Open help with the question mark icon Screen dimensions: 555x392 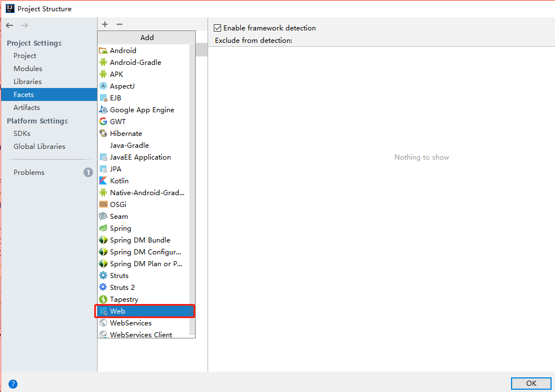click(13, 384)
